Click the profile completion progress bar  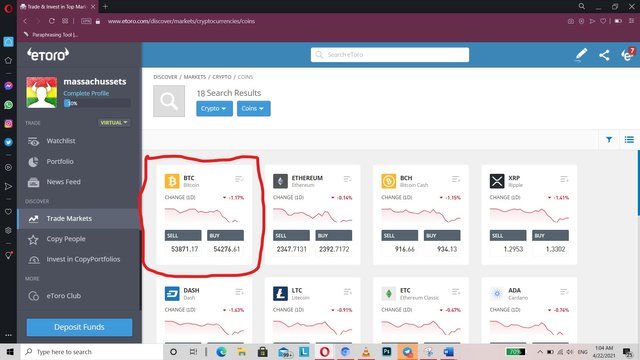(97, 103)
